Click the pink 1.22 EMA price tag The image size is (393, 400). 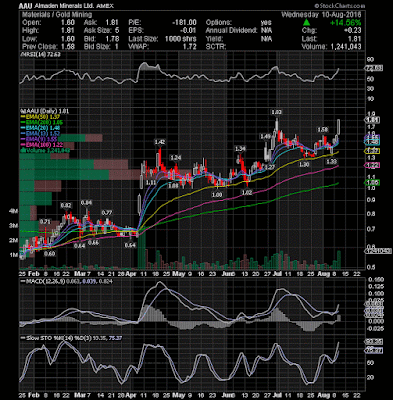(373, 165)
